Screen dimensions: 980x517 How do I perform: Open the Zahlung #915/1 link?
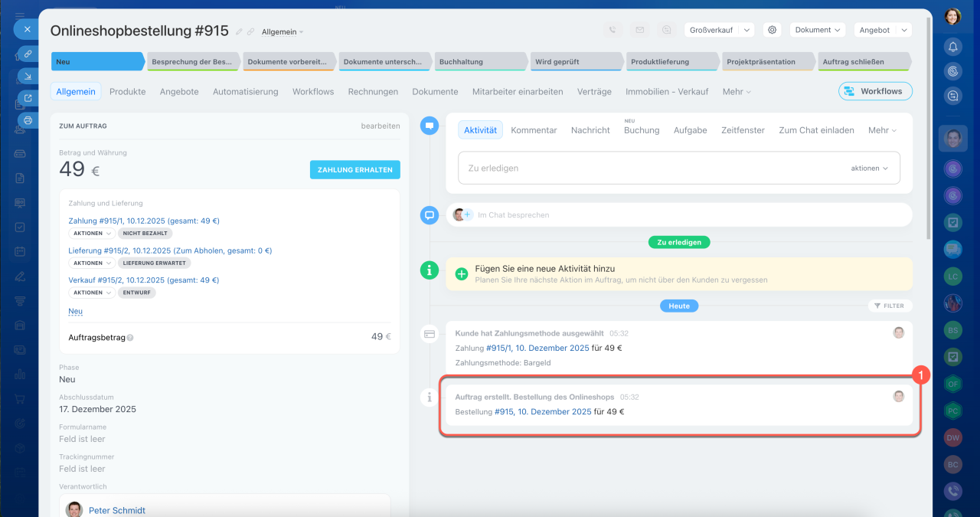(144, 221)
